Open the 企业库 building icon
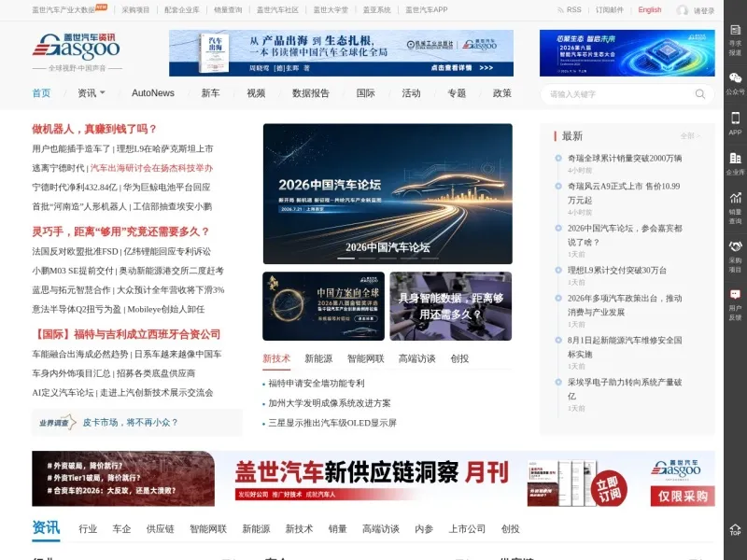The image size is (747, 560). click(735, 158)
